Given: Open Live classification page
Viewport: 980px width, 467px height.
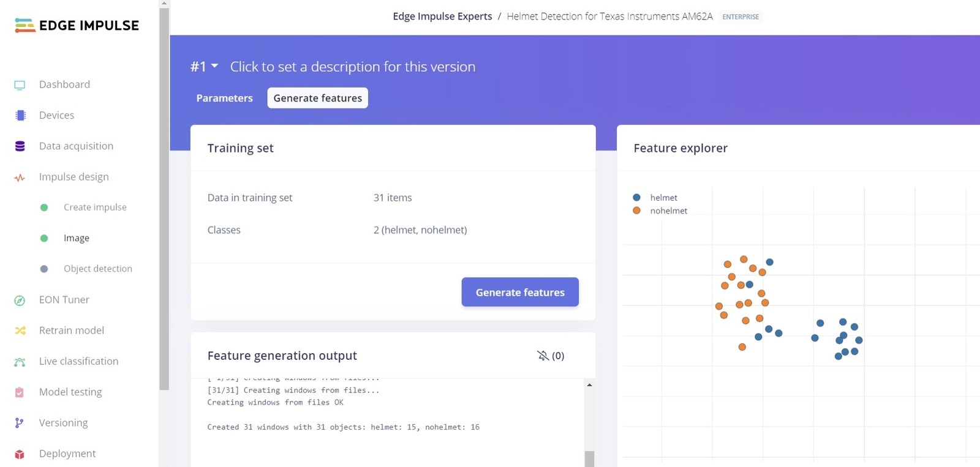Looking at the screenshot, I should [x=78, y=361].
